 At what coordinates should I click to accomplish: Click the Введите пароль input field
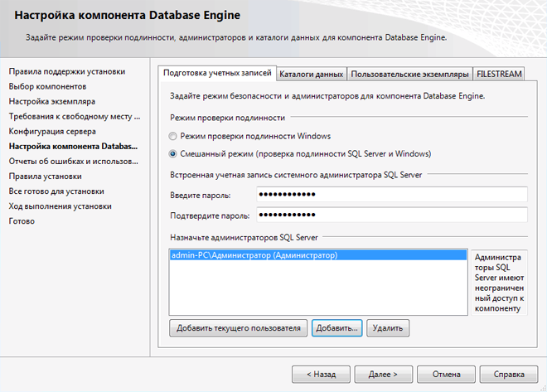click(x=391, y=195)
